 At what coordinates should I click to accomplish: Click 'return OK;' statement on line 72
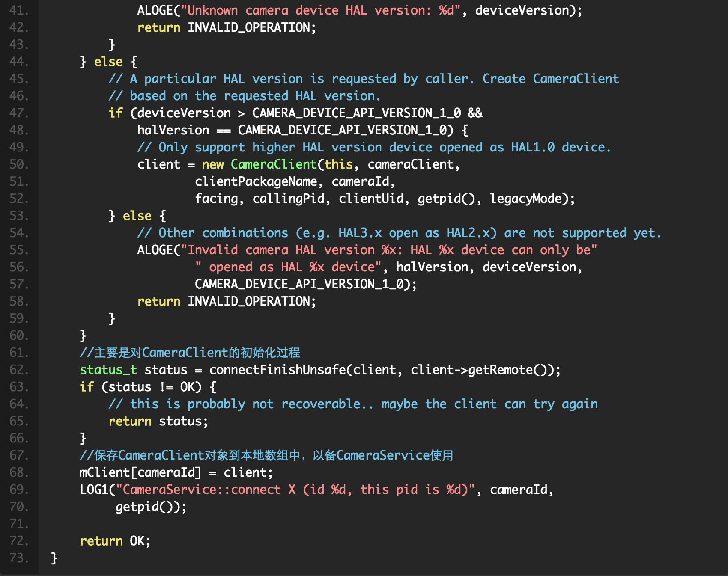pyautogui.click(x=116, y=541)
